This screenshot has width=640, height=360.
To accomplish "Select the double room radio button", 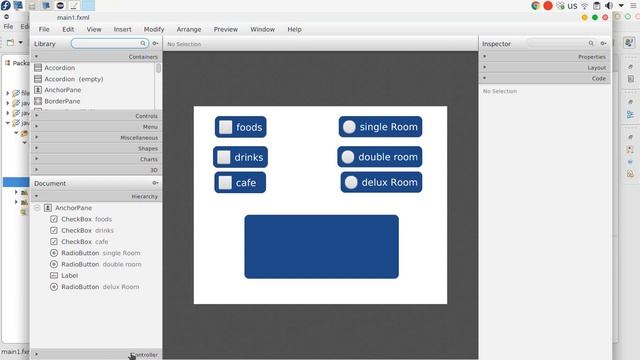I will 348,157.
